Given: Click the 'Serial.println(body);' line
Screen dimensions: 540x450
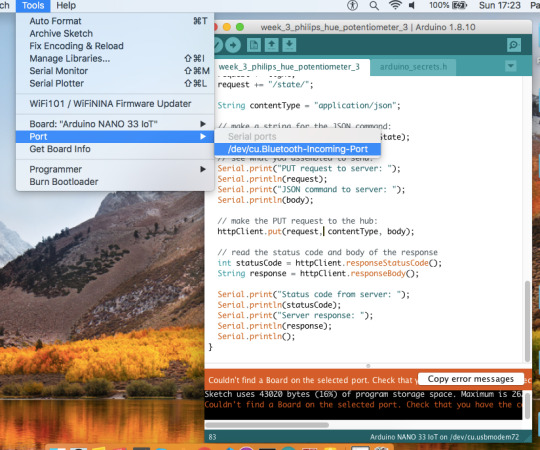Looking at the screenshot, I should pos(265,200).
